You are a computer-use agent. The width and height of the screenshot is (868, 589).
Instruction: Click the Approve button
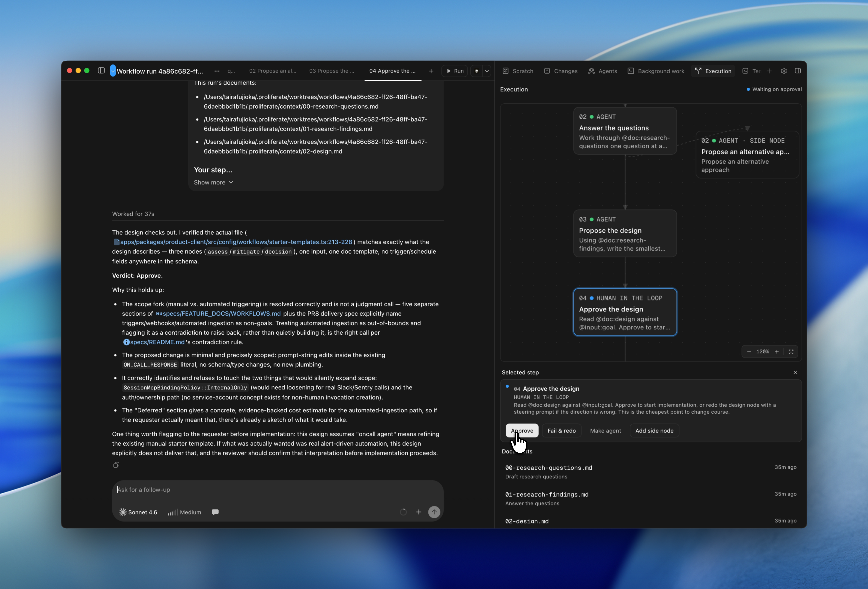(x=522, y=430)
